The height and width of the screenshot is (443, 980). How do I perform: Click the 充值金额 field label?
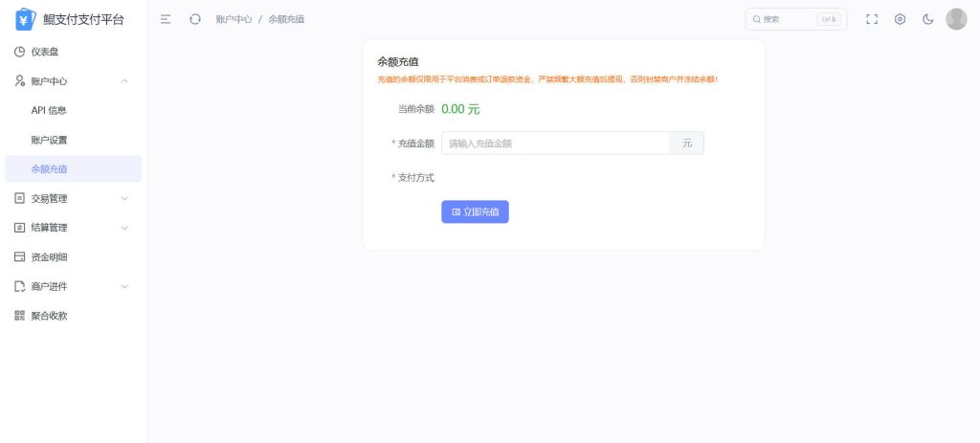[416, 144]
